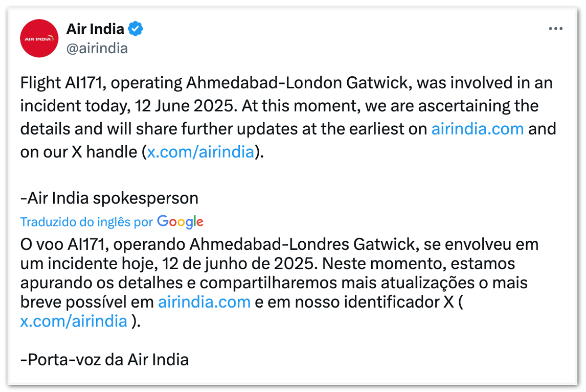Screen dimensions: 586x392
Task: Open the Air India red profile avatar
Action: [39, 38]
